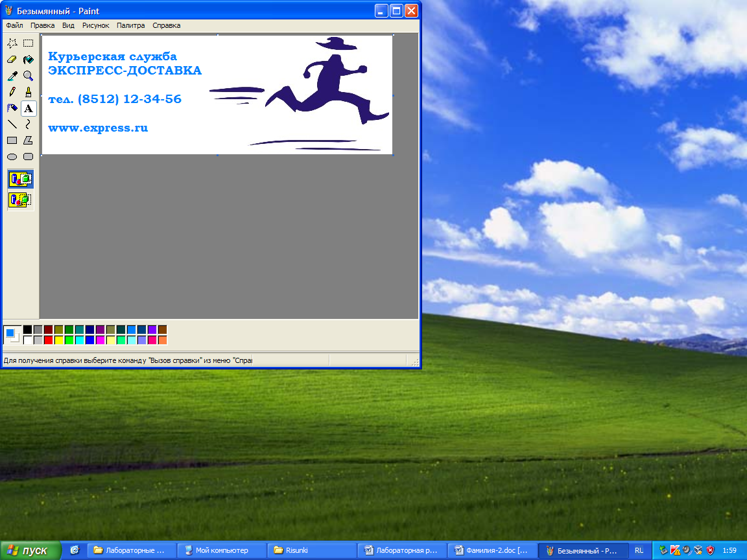Viewport: 747px width, 560px height.
Task: Pick the white swatch in the palette grid
Action: (28, 340)
